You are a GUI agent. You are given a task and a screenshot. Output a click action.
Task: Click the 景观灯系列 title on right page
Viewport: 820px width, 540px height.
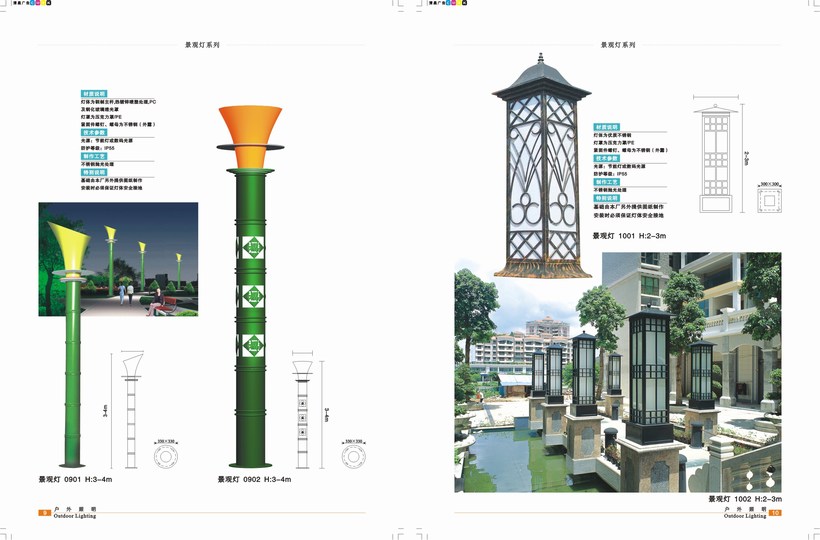pos(617,45)
